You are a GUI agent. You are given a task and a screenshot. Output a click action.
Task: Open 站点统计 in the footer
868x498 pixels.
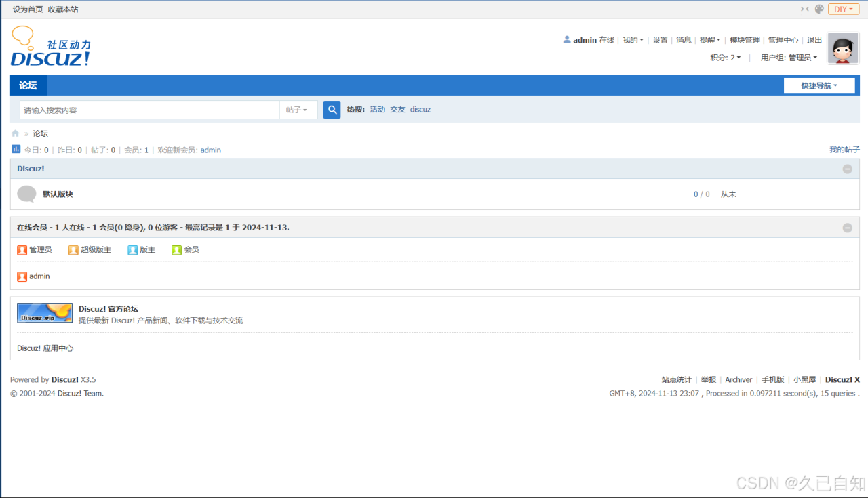coord(677,380)
